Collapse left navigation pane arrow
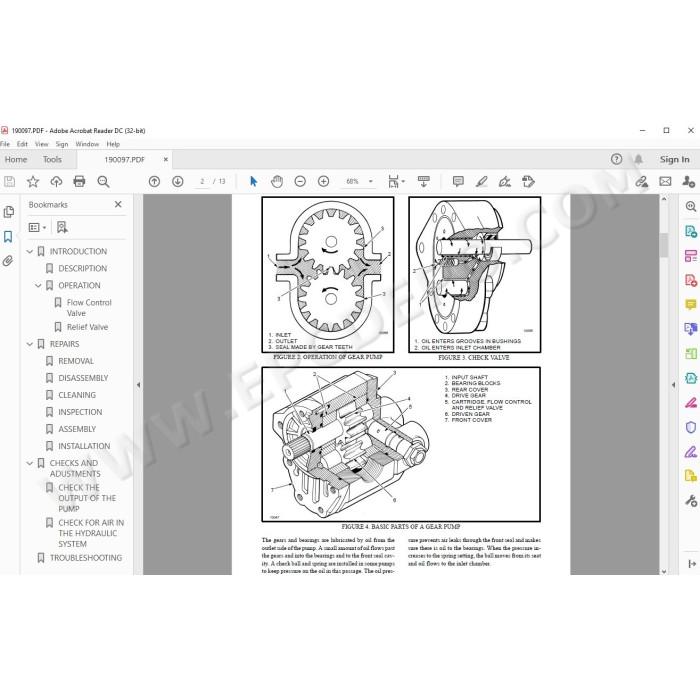The width and height of the screenshot is (700, 700). tap(138, 384)
